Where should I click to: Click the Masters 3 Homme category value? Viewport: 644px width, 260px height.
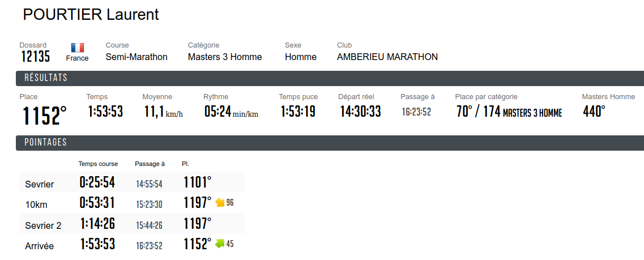(x=225, y=57)
